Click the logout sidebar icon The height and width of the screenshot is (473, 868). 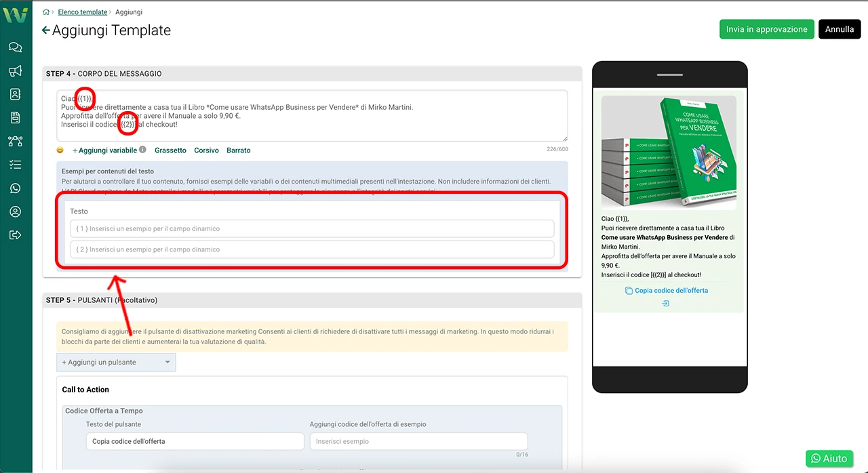[x=15, y=235]
